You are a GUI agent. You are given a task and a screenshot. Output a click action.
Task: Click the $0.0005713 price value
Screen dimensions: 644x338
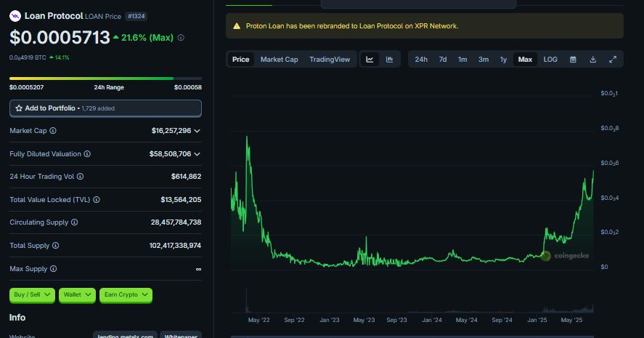point(60,37)
